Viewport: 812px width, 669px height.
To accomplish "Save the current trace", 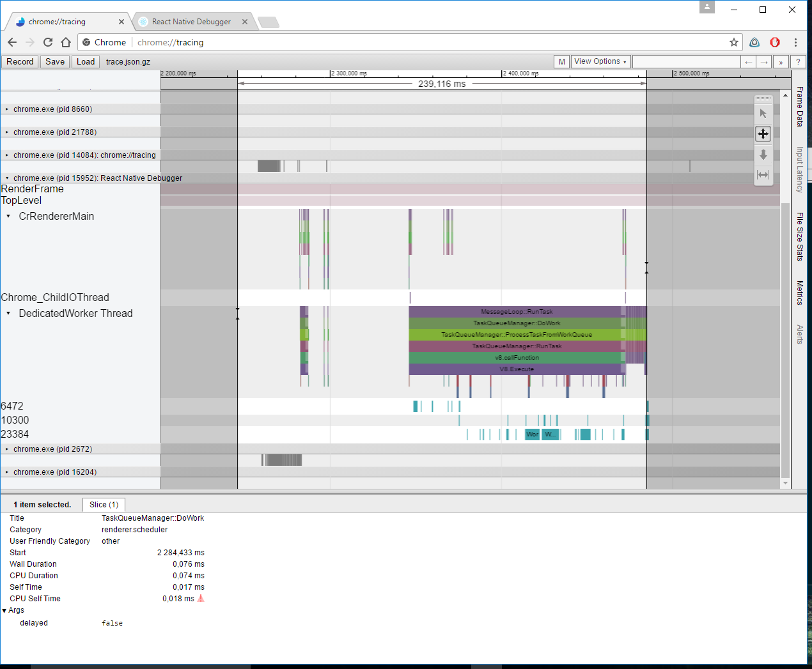I will click(55, 62).
